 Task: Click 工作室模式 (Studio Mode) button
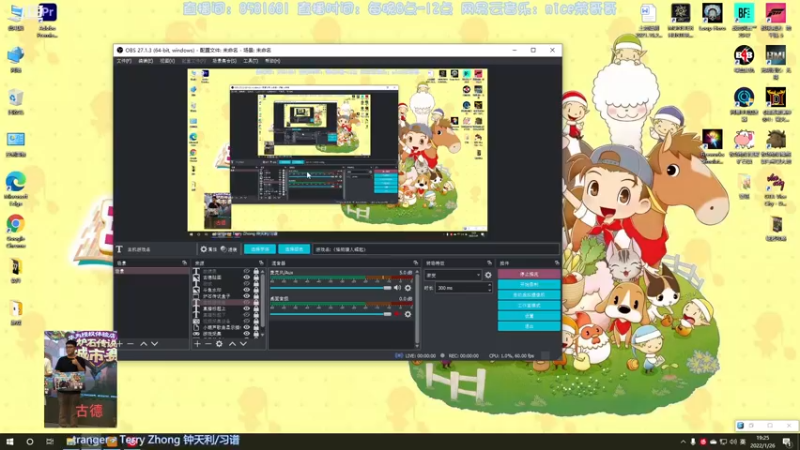529,305
